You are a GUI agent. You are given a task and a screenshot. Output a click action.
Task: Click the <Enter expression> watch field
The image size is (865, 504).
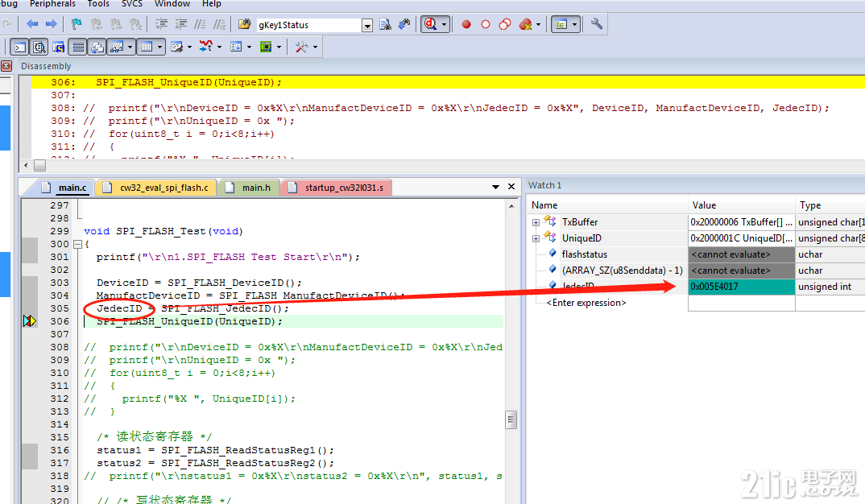click(586, 303)
